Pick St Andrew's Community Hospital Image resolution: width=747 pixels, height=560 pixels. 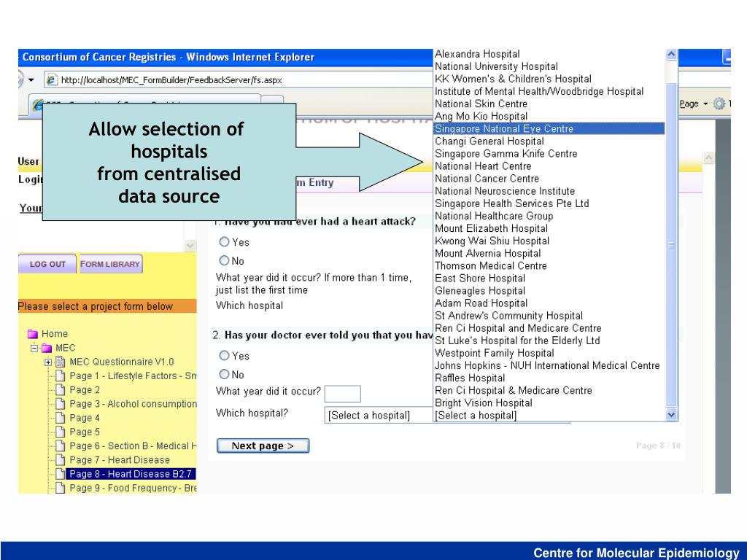tap(508, 315)
